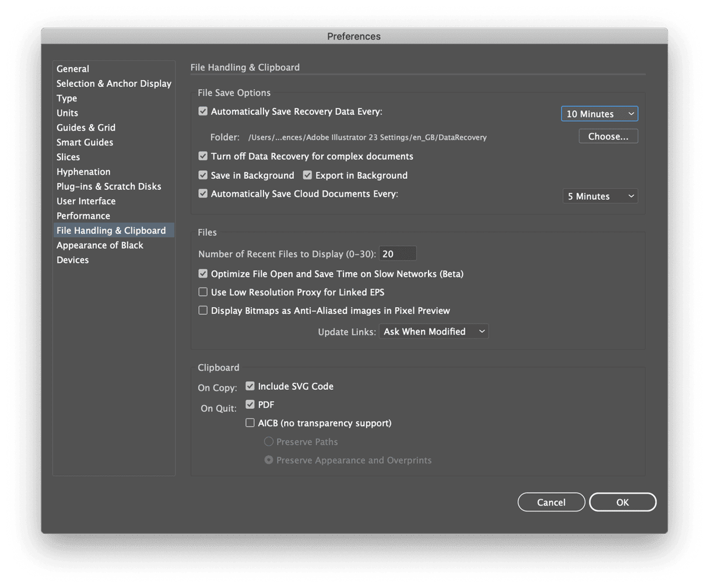Select the Units preferences category
709x588 pixels.
[67, 112]
